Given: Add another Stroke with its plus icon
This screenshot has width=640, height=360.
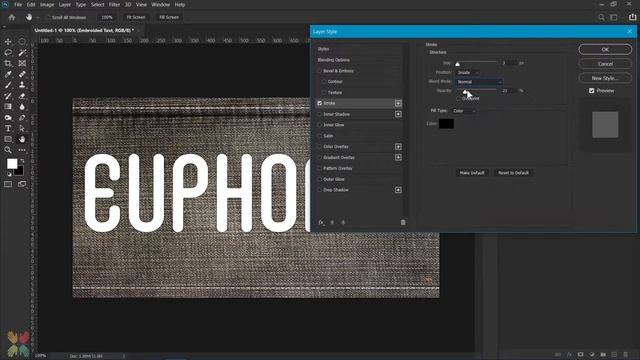Looking at the screenshot, I should [x=398, y=103].
